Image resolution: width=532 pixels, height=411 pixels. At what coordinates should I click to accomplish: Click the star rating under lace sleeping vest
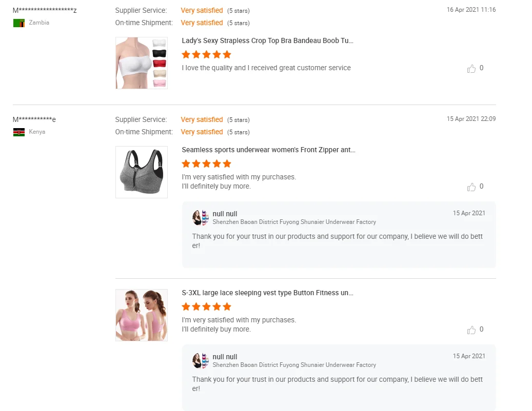coord(206,307)
